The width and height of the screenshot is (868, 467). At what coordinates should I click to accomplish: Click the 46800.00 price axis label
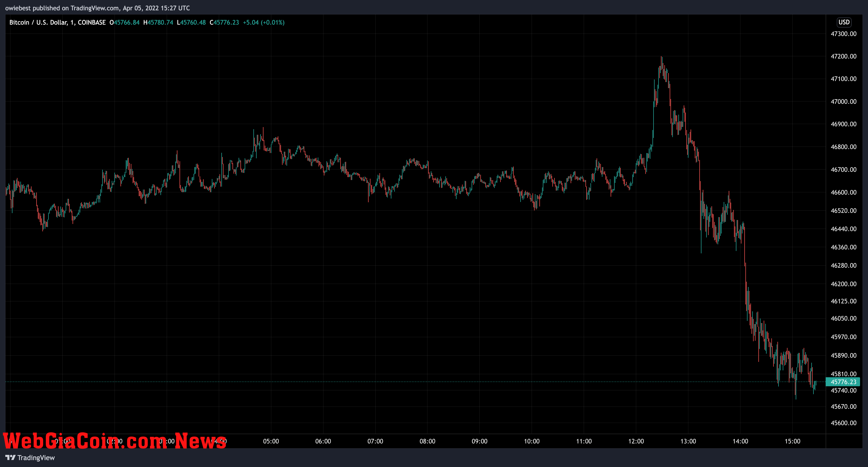(843, 147)
